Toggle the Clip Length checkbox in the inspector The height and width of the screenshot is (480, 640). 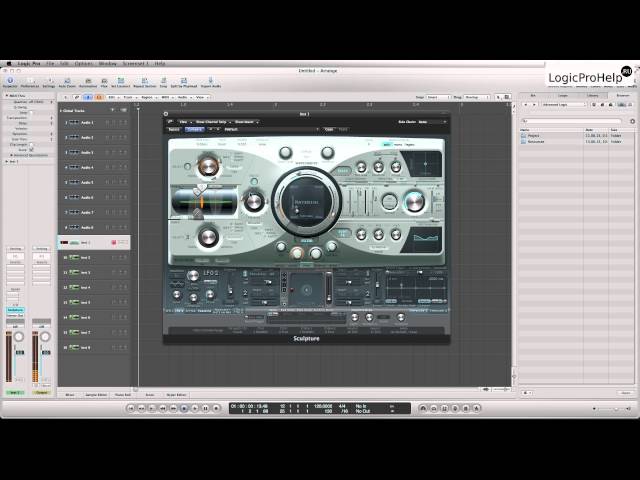point(31,144)
